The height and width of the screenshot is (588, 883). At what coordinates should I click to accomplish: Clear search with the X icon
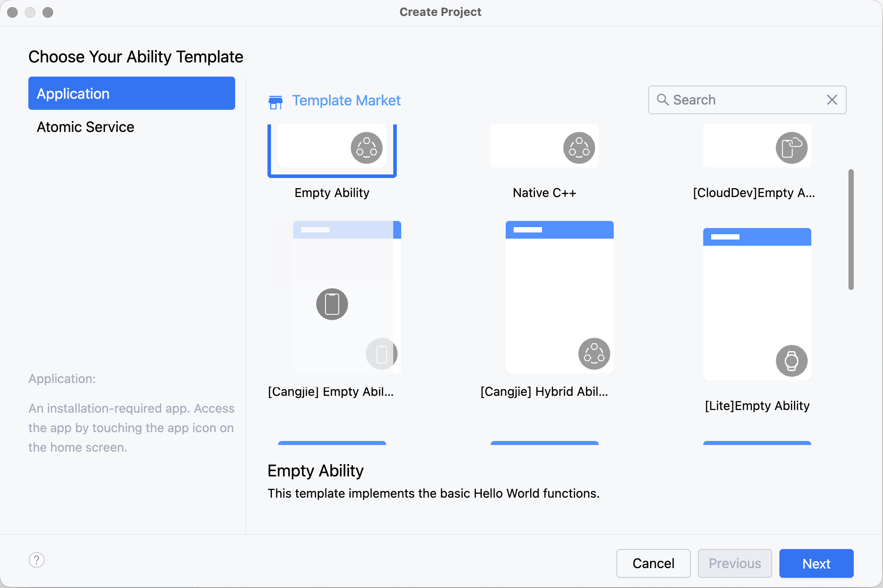click(x=832, y=100)
